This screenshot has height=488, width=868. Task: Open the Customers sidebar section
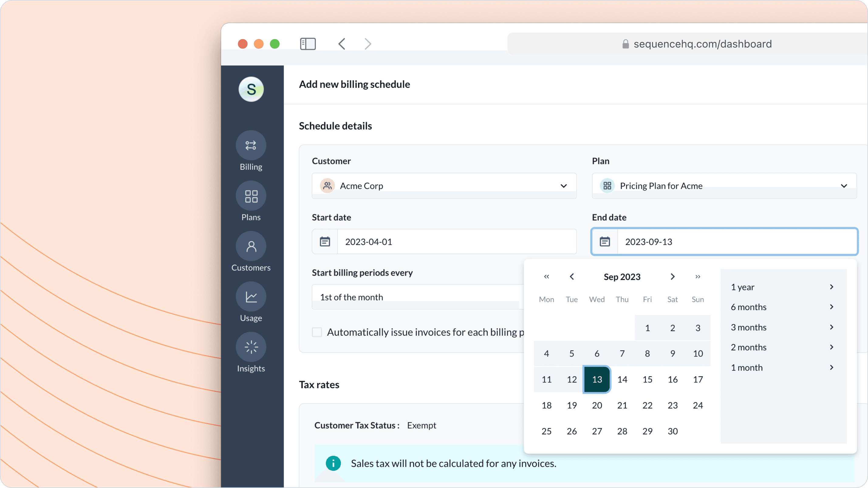pyautogui.click(x=251, y=246)
